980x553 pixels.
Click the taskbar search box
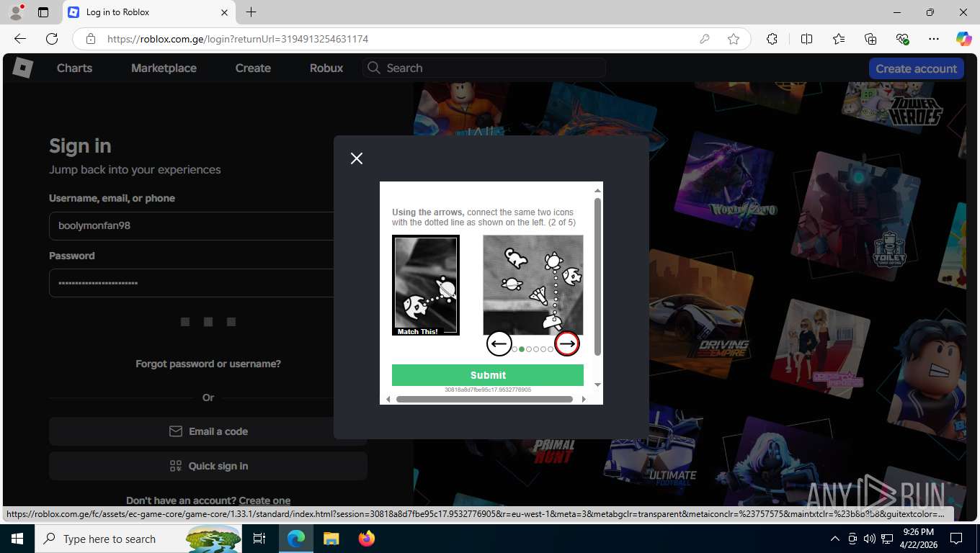(x=138, y=539)
